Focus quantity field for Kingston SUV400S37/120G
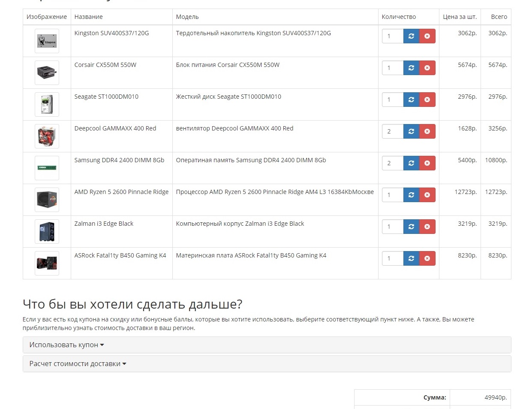The width and height of the screenshot is (532, 409). [x=393, y=36]
